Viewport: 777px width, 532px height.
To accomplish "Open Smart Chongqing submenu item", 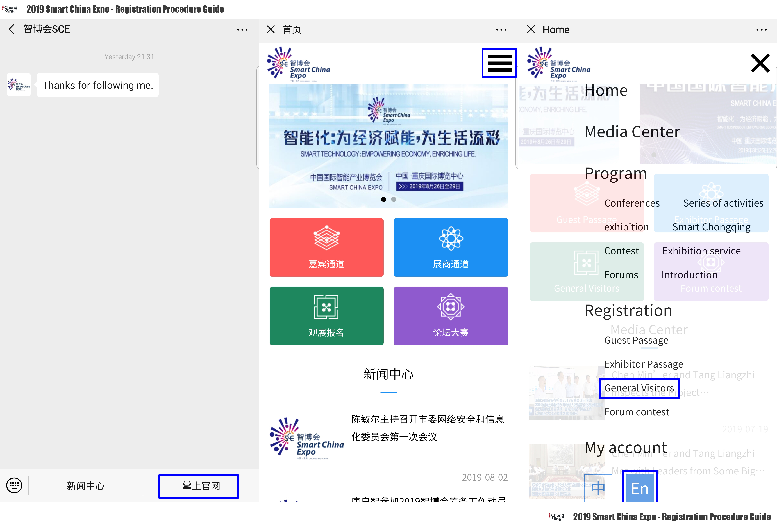I will click(x=712, y=227).
